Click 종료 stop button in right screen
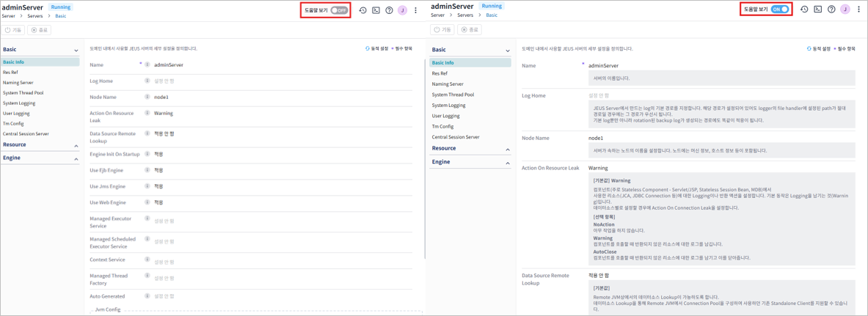The image size is (868, 316). point(469,30)
